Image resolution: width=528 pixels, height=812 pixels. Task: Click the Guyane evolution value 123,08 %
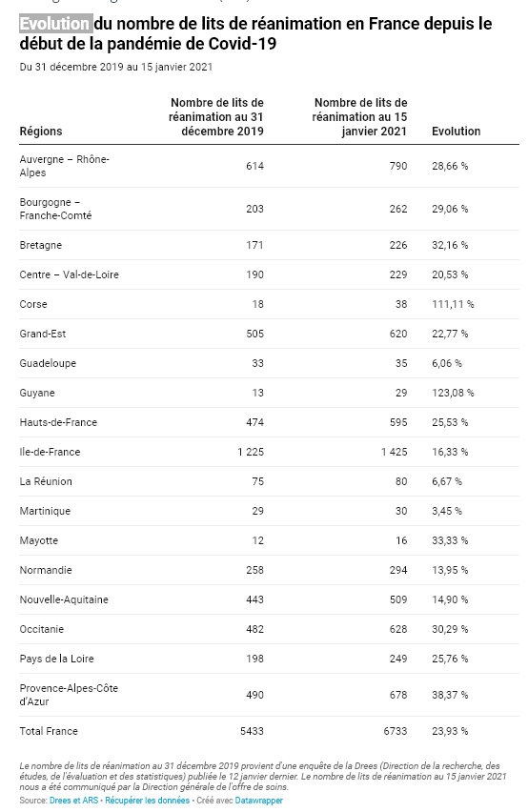coord(453,393)
